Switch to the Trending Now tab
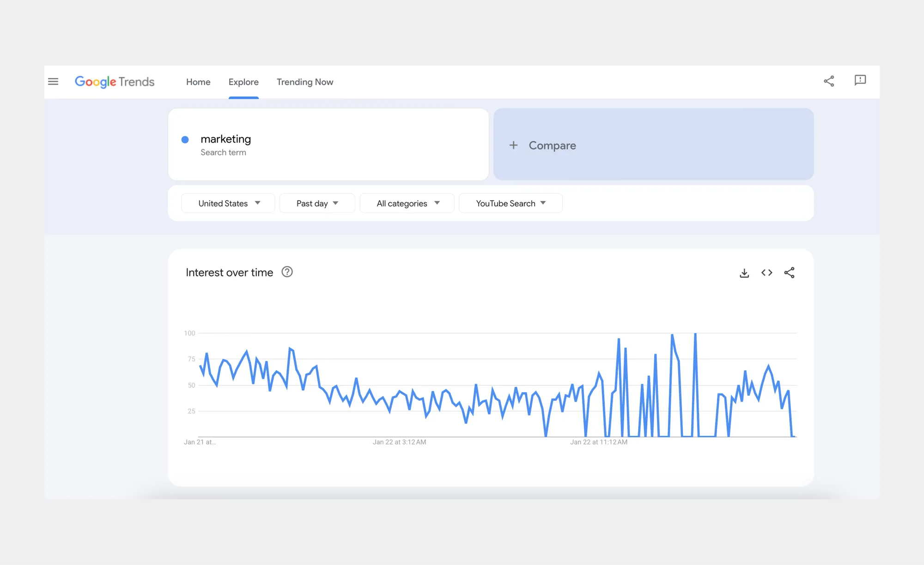924x565 pixels. pyautogui.click(x=304, y=82)
